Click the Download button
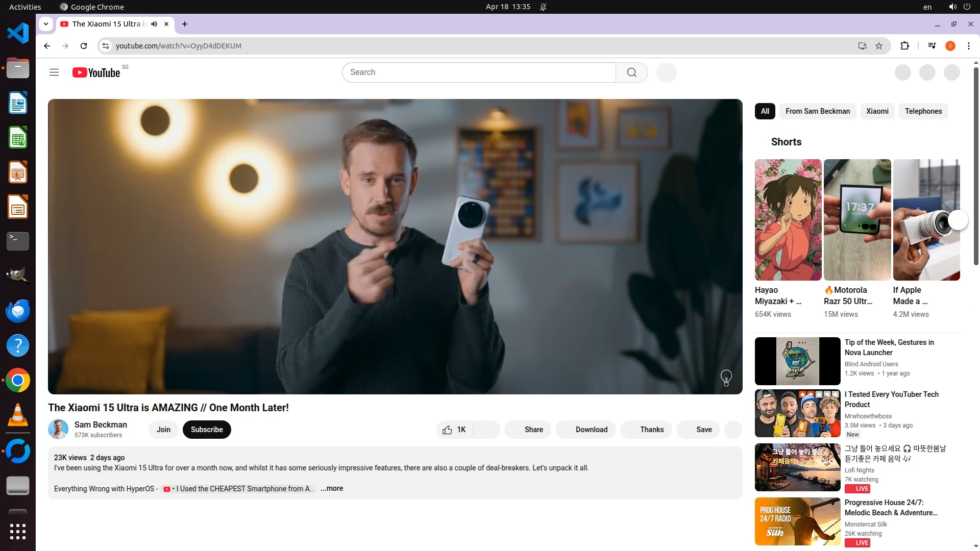Image resolution: width=980 pixels, height=551 pixels. pos(586,430)
